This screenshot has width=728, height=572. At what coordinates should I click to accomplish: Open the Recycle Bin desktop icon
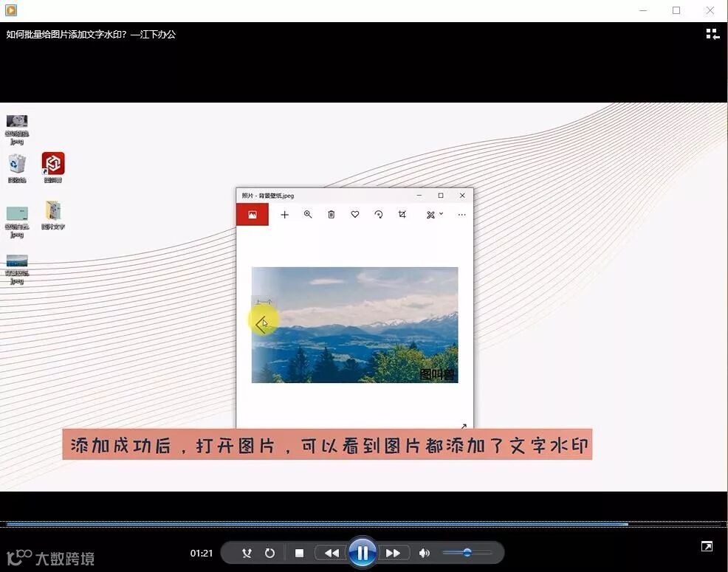[17, 168]
